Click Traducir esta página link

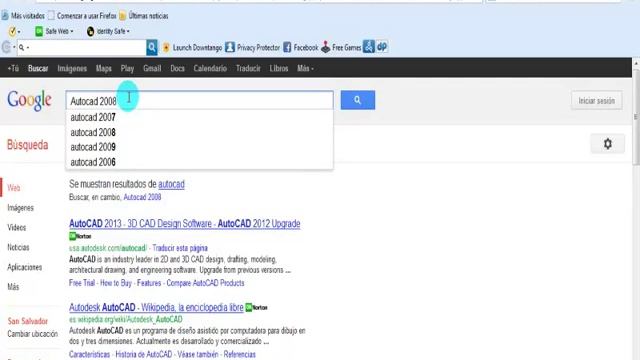pyautogui.click(x=180, y=248)
